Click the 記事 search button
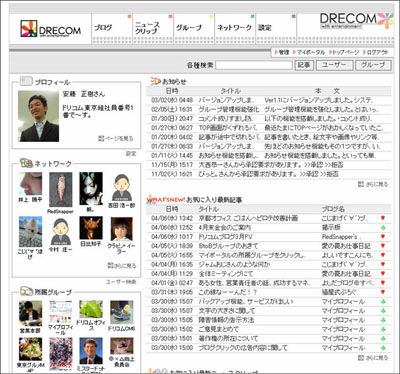The width and height of the screenshot is (400, 374). (x=304, y=65)
